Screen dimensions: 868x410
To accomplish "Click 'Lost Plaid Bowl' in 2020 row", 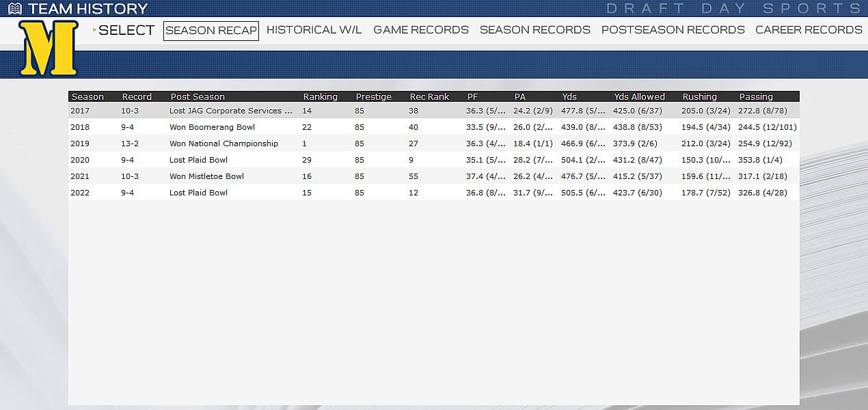I will click(198, 160).
